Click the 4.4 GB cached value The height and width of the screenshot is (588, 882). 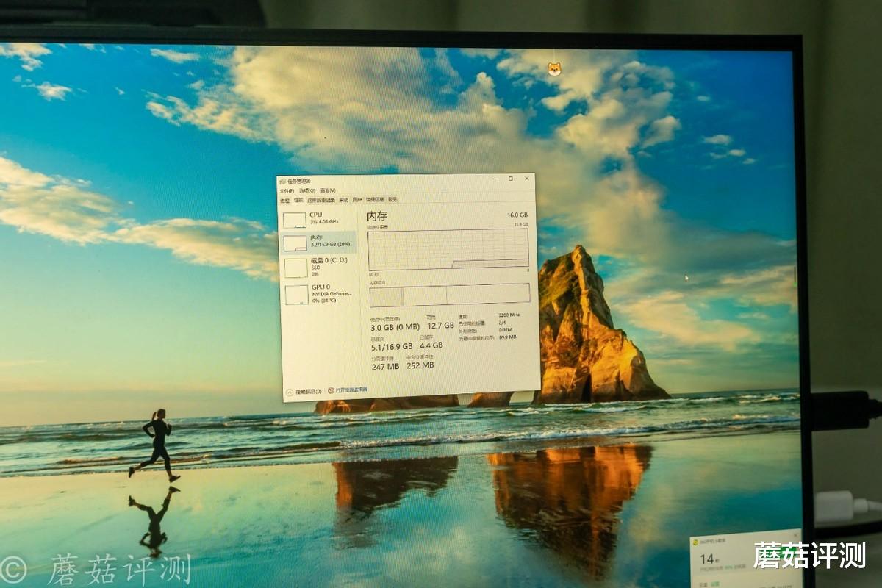[x=431, y=345]
